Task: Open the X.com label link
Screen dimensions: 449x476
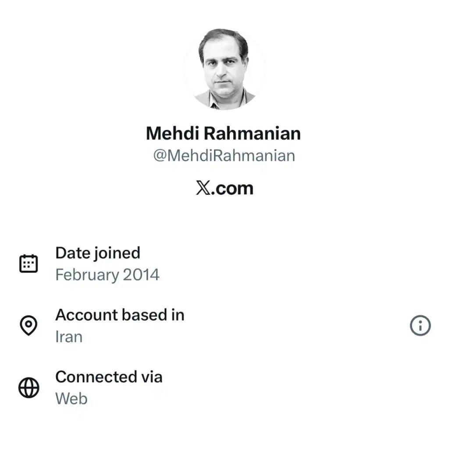Action: [224, 188]
